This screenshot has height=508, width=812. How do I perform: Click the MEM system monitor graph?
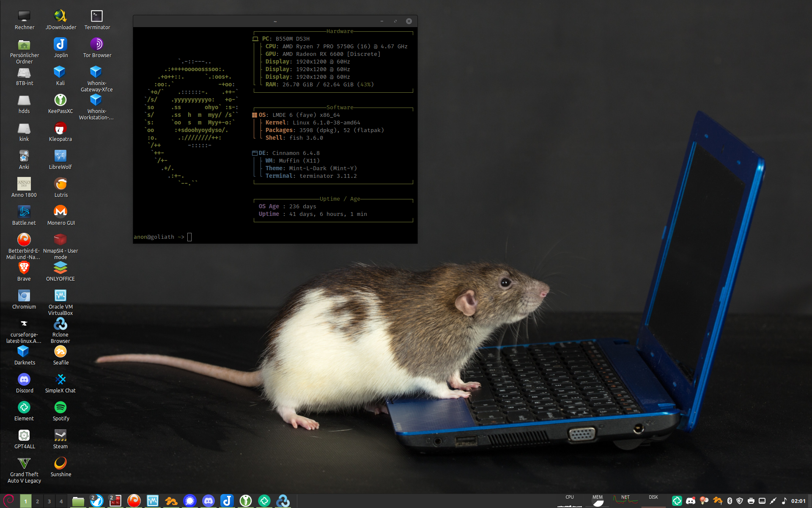click(x=598, y=501)
